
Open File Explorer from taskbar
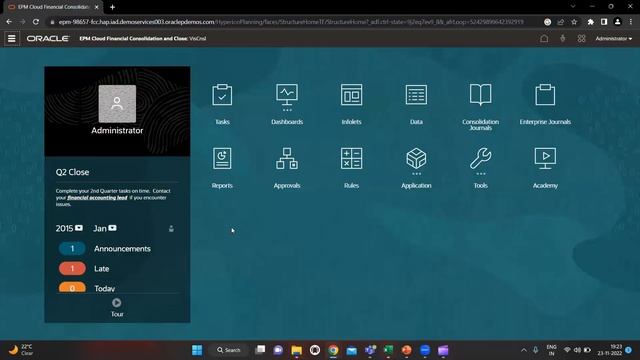[x=296, y=350]
